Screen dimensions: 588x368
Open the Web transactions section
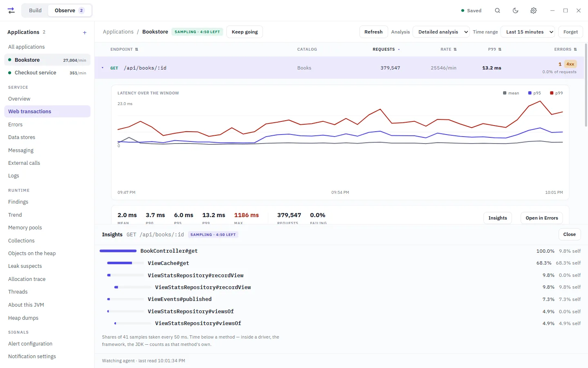click(47, 112)
